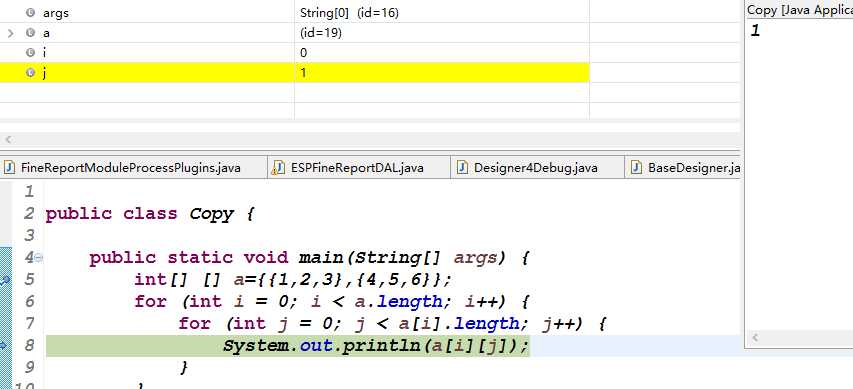Click the icon beside variable i
Image resolution: width=853 pixels, height=389 pixels.
coord(30,53)
